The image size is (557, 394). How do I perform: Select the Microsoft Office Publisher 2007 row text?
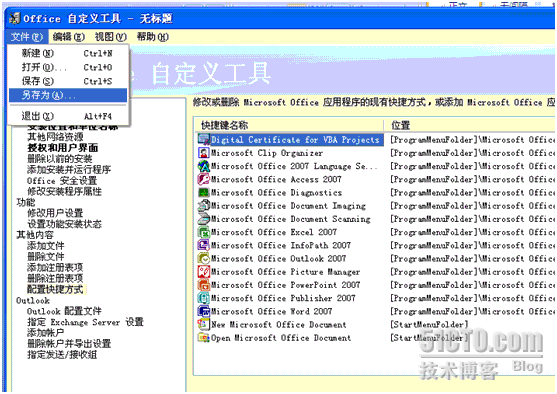pos(283,298)
